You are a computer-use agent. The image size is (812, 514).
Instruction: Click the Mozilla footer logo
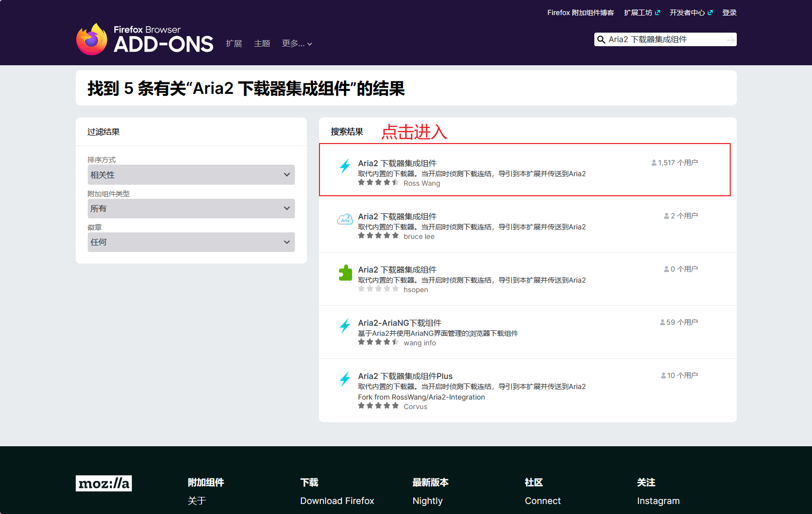tap(104, 483)
